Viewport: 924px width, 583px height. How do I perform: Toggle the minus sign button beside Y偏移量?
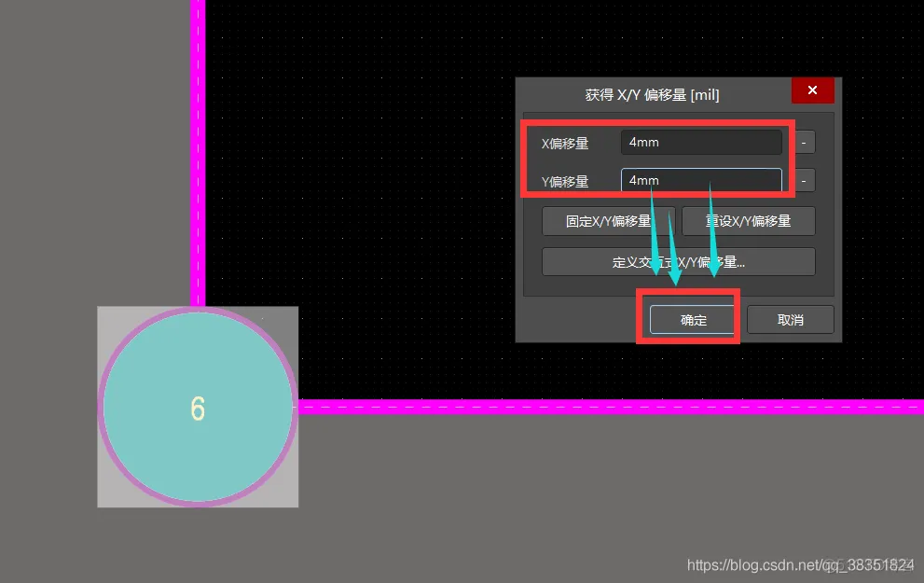point(804,181)
